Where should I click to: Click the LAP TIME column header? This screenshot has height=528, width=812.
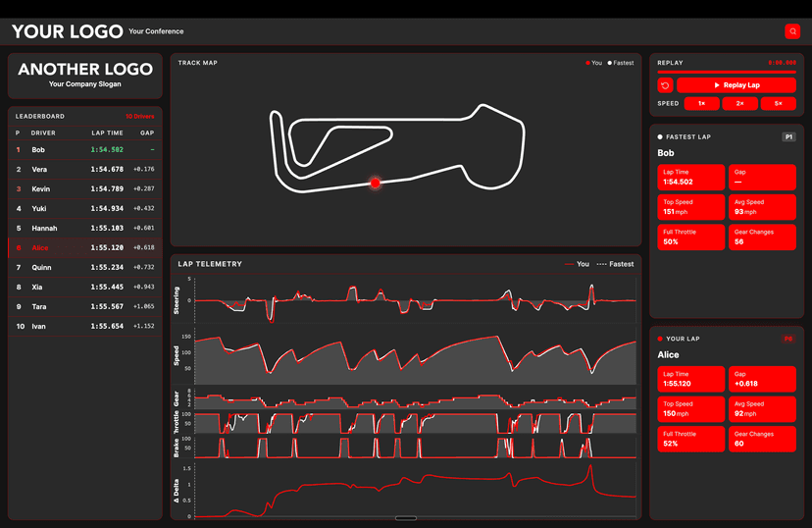107,132
